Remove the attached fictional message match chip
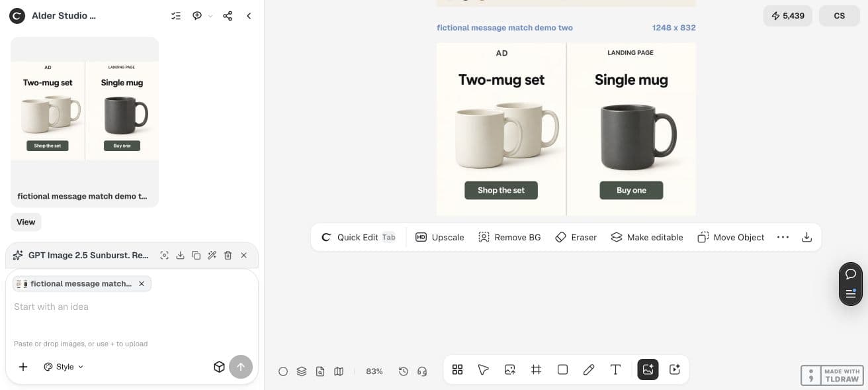This screenshot has height=390, width=868. (141, 283)
